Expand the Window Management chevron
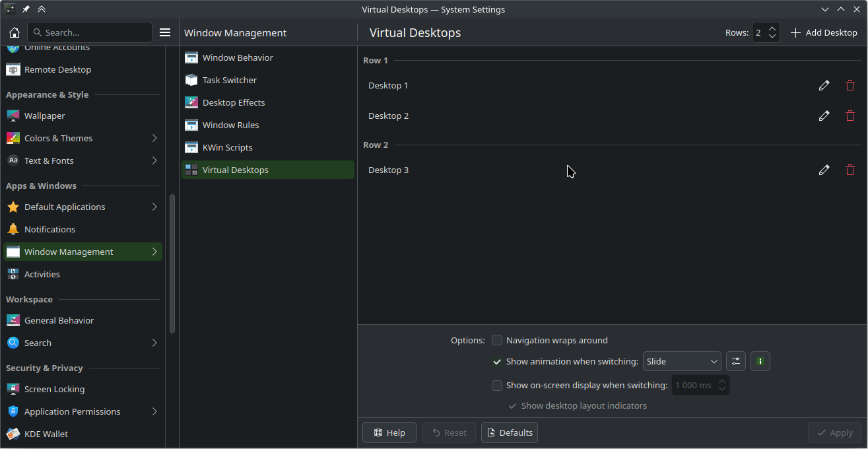This screenshot has height=449, width=868. coord(154,252)
